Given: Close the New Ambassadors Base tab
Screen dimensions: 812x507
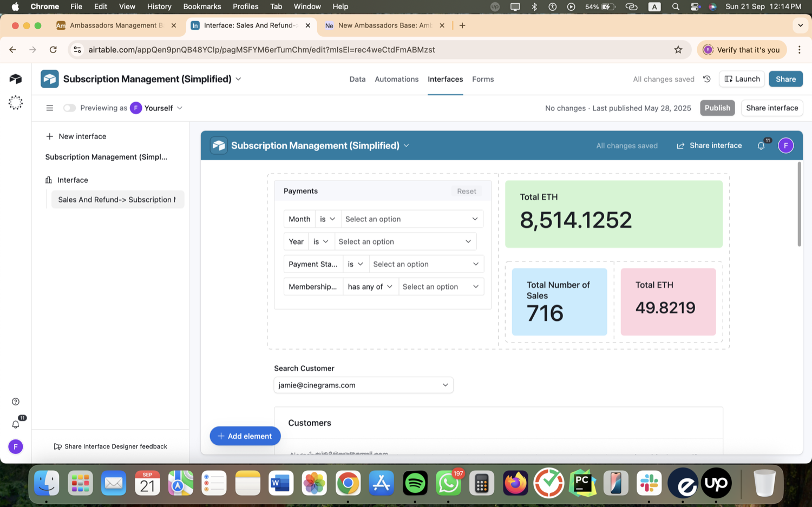Looking at the screenshot, I should click(x=442, y=25).
